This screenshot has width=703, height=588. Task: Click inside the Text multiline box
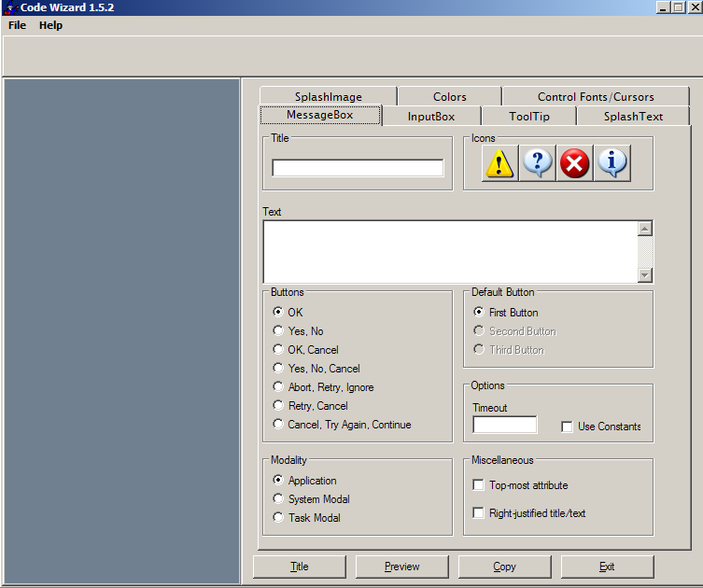450,252
